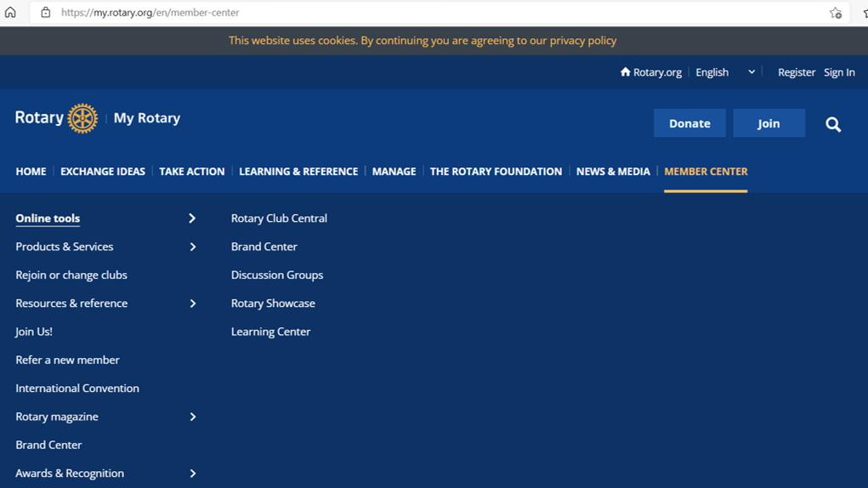The height and width of the screenshot is (488, 868).
Task: Expand the Awards & Recognition chevron
Action: tap(193, 473)
